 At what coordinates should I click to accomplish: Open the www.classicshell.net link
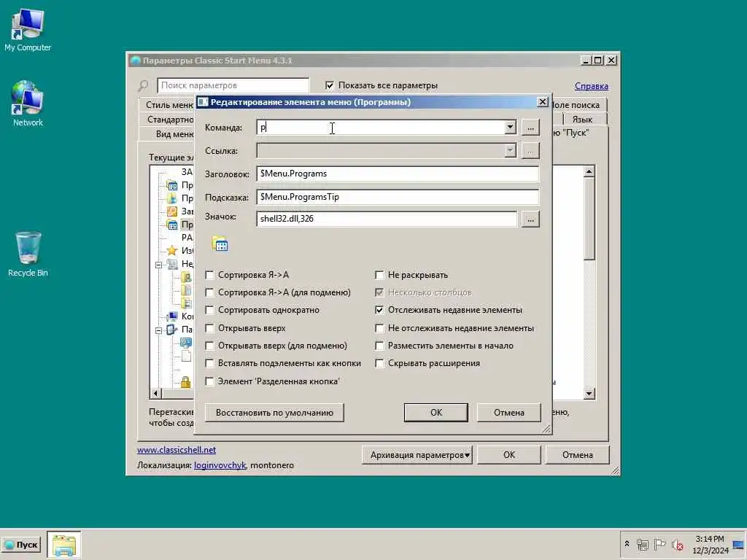(x=177, y=449)
